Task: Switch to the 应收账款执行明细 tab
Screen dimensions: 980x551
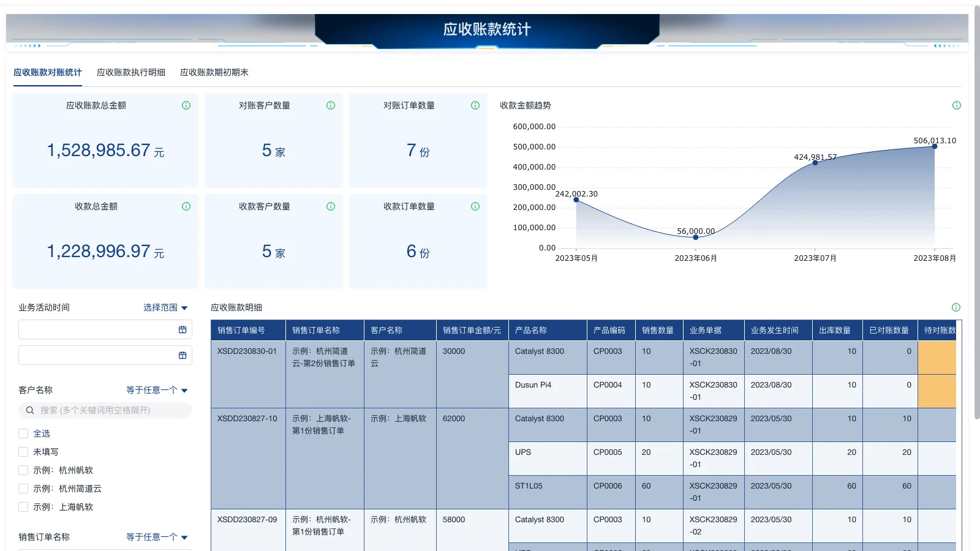Action: (130, 72)
